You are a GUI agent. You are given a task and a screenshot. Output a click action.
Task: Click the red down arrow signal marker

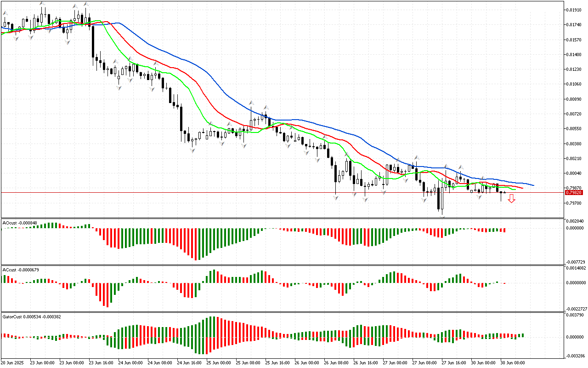pyautogui.click(x=511, y=199)
